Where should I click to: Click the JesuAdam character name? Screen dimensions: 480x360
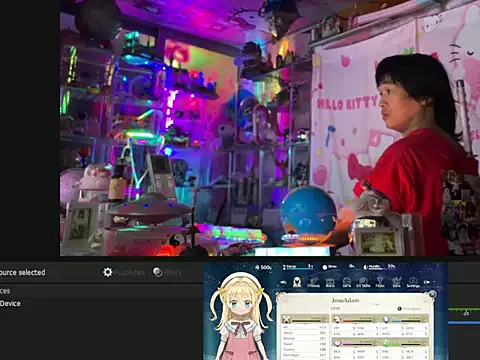pyautogui.click(x=345, y=300)
